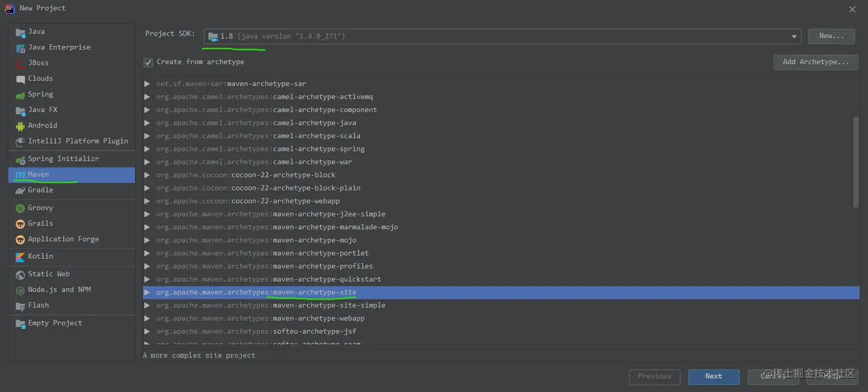Open the Project SDK dropdown arrow
The image size is (868, 392).
coord(795,37)
